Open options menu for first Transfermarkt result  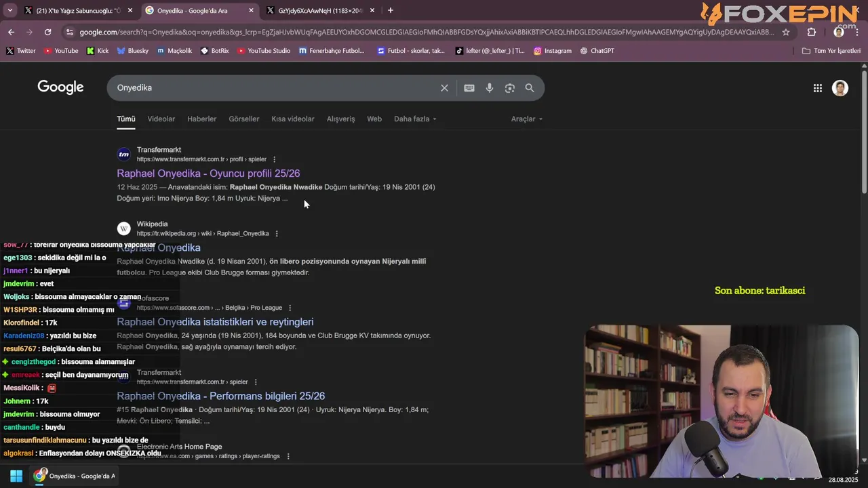click(275, 159)
